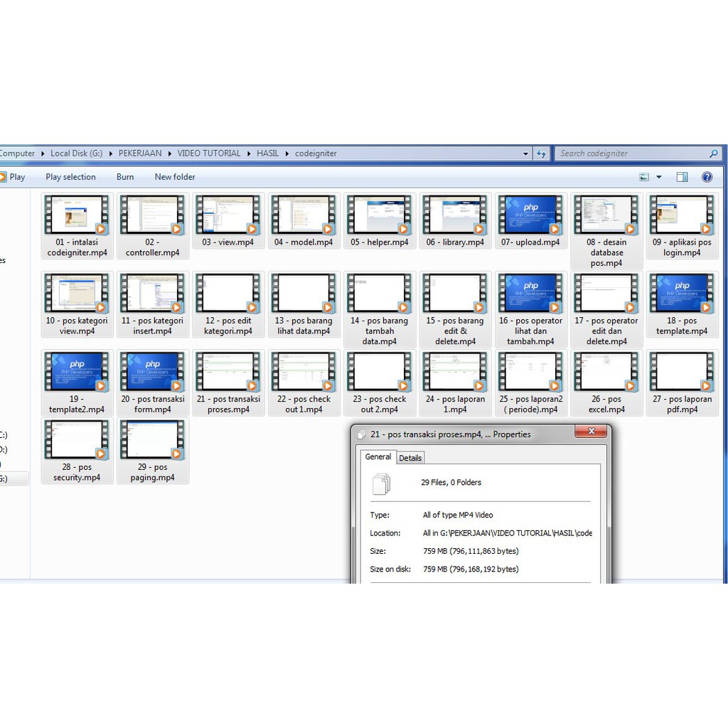This screenshot has width=728, height=728.
Task: Click the change view icon
Action: pyautogui.click(x=644, y=177)
